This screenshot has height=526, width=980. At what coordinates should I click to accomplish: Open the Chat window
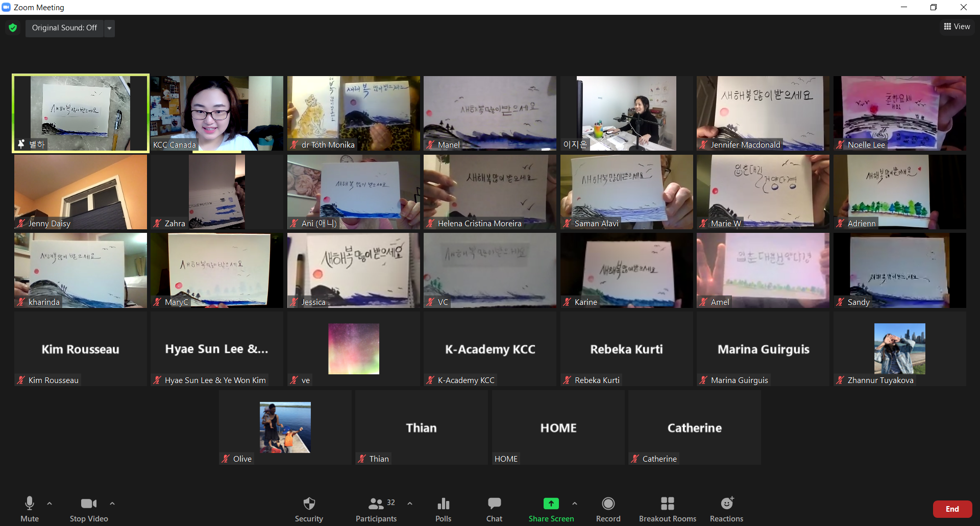coord(494,509)
